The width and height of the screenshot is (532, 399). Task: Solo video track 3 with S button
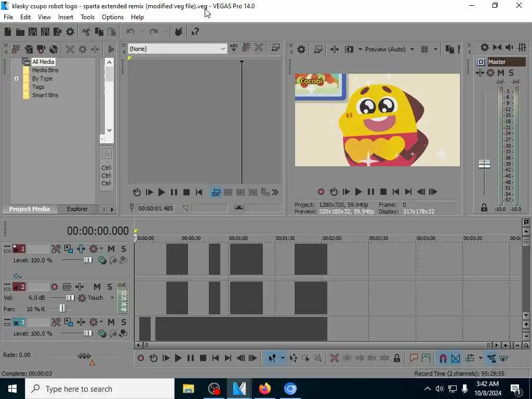coord(124,322)
